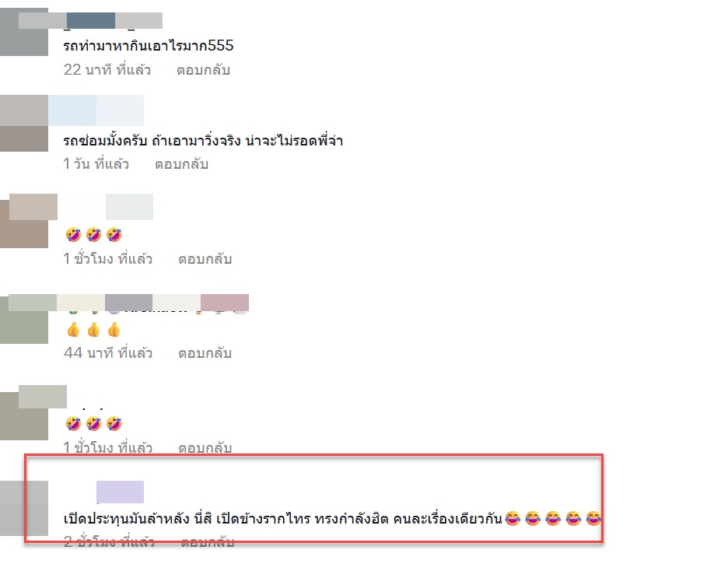
Task: Open first commenter's profile picture
Action: click(x=24, y=32)
